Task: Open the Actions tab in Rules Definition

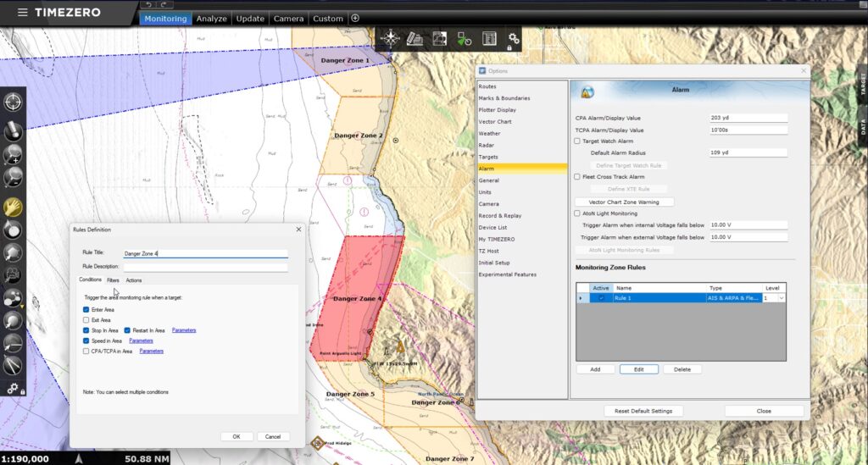Action: pyautogui.click(x=133, y=280)
